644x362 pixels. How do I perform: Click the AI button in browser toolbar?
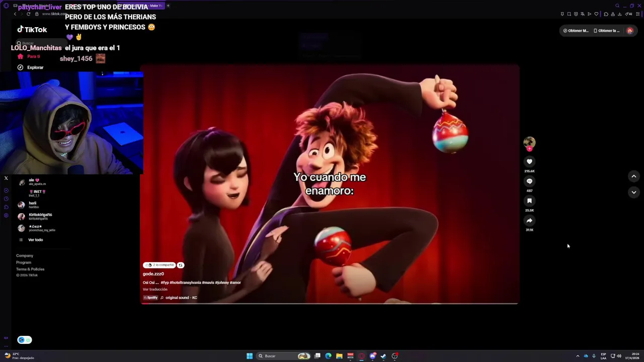[628, 14]
